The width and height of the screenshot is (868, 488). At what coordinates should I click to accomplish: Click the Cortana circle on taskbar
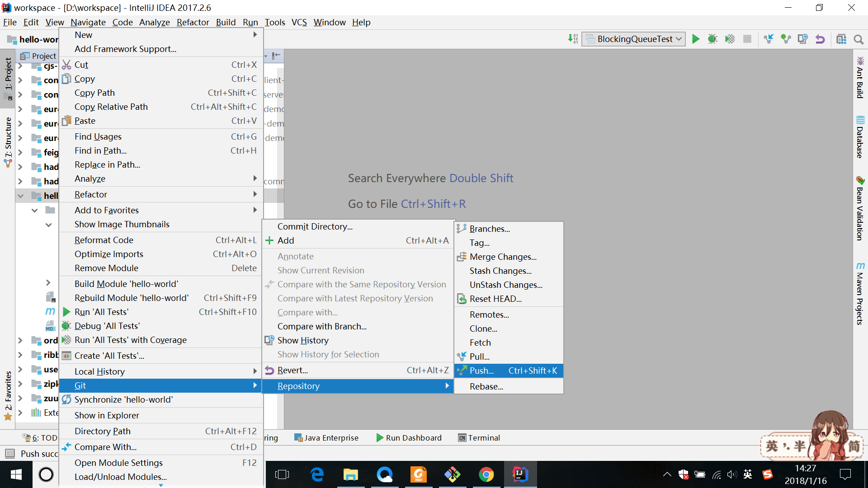46,474
